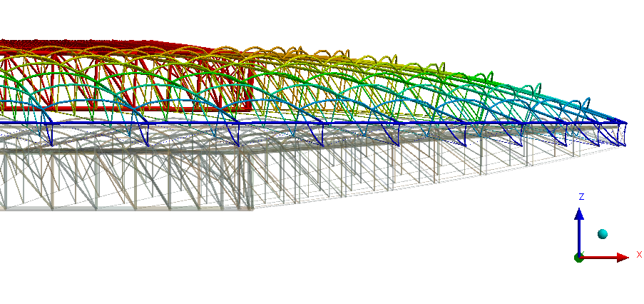Click the green origin dot of the triad
Screen dimensions: 644x304
tap(578, 258)
